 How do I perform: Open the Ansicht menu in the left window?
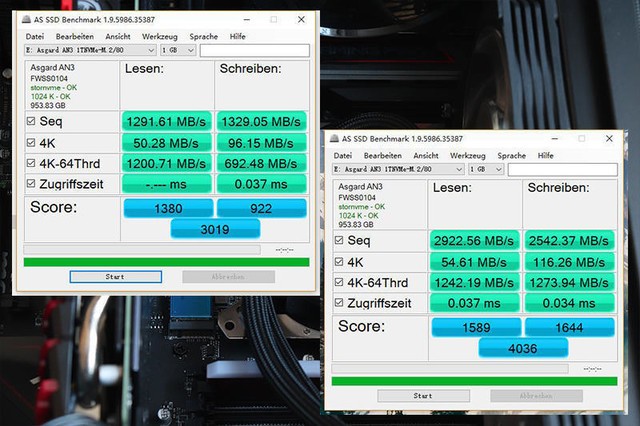click(x=118, y=36)
